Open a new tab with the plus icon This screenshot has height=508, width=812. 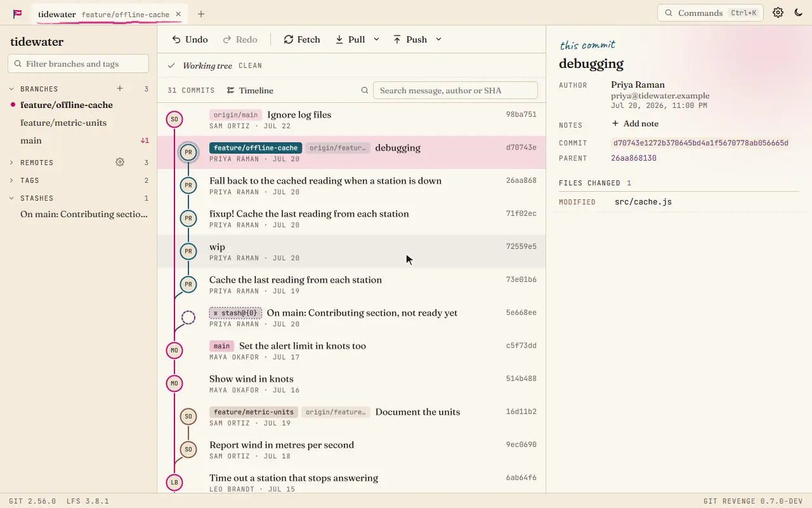(x=201, y=14)
